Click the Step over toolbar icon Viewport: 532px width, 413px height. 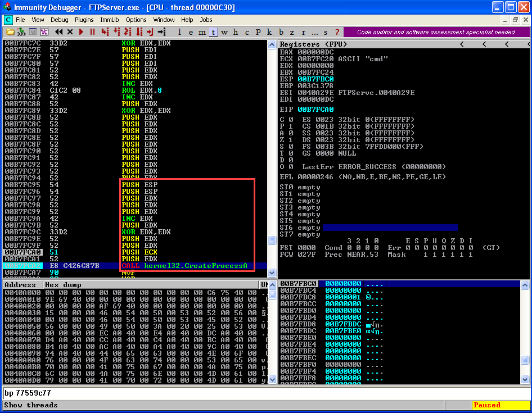click(117, 32)
